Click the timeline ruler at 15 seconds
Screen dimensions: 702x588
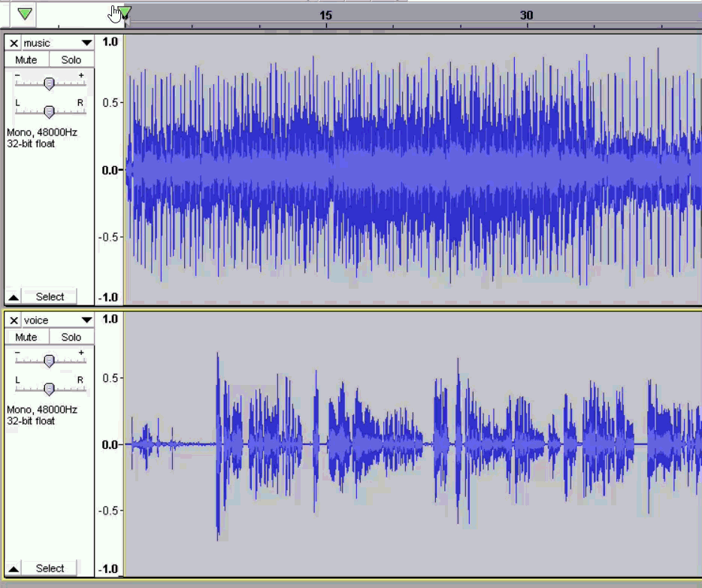coord(326,15)
